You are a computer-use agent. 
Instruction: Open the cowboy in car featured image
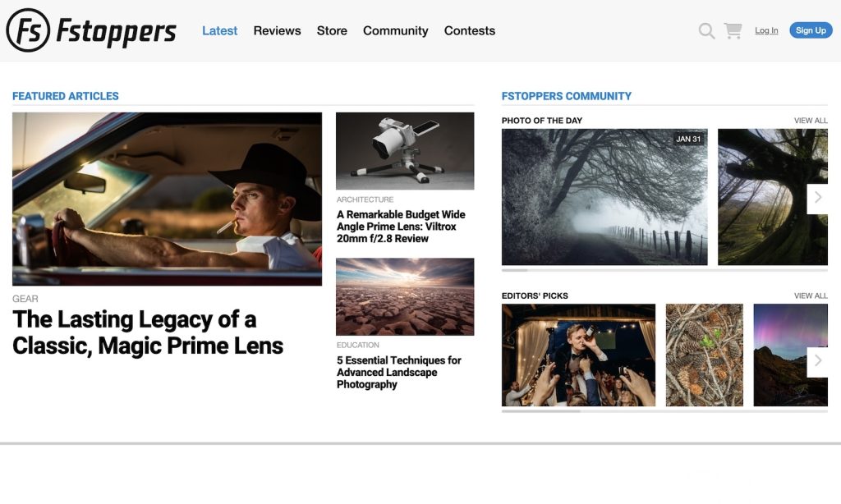pyautogui.click(x=167, y=199)
